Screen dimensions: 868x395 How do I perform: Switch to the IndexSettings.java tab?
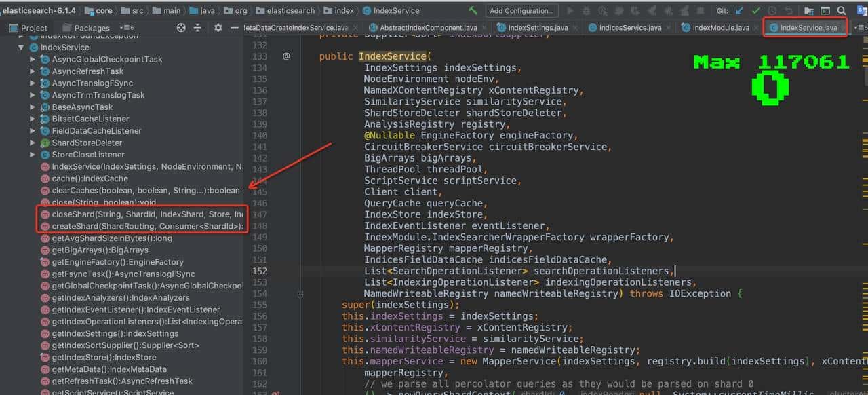(x=537, y=28)
